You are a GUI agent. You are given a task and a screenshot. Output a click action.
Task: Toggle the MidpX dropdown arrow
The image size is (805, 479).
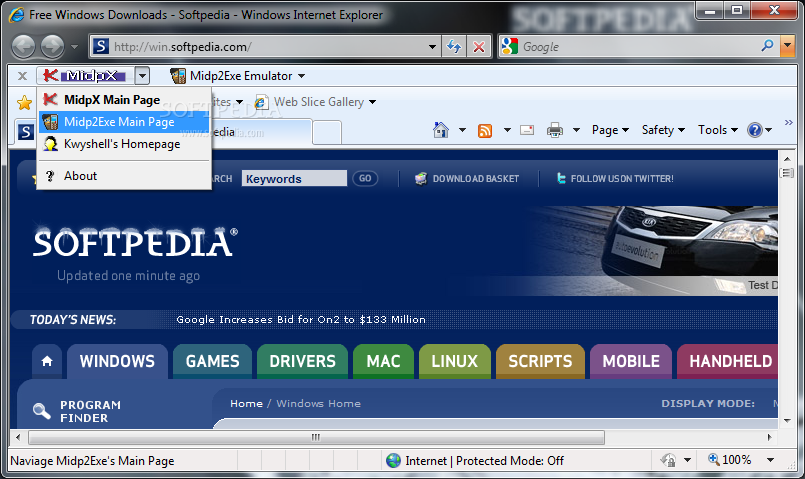(143, 76)
